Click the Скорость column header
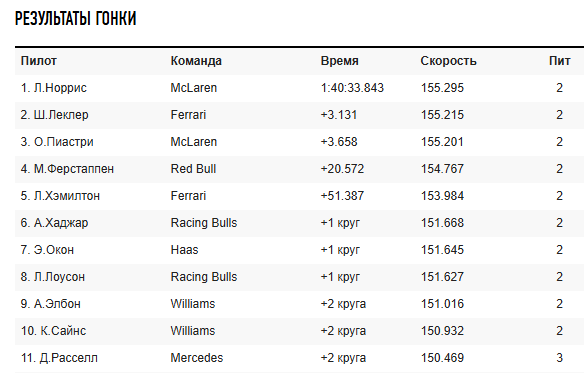The image size is (584, 373). point(448,61)
